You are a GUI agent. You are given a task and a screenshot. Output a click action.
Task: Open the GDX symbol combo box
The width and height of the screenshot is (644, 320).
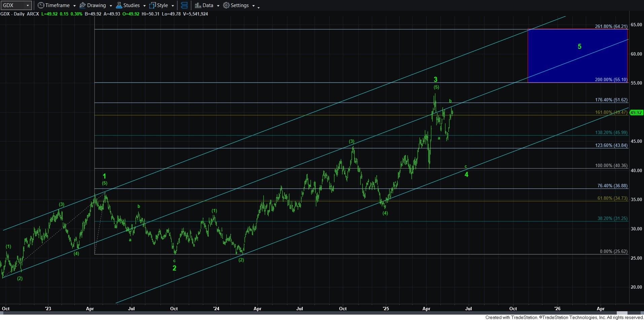click(16, 5)
